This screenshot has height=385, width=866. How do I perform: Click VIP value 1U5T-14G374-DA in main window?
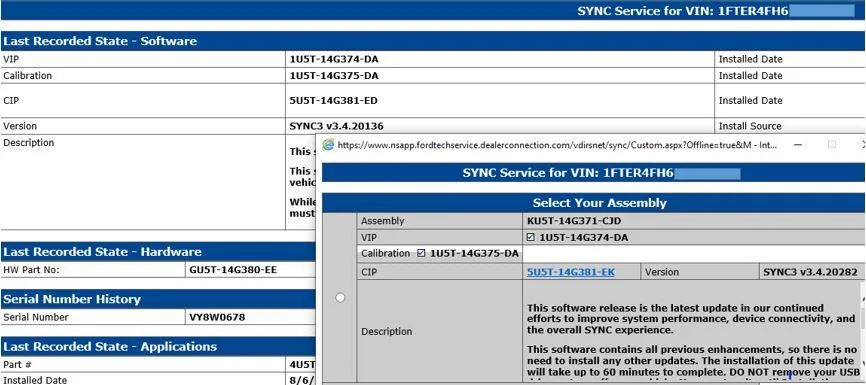pos(334,59)
